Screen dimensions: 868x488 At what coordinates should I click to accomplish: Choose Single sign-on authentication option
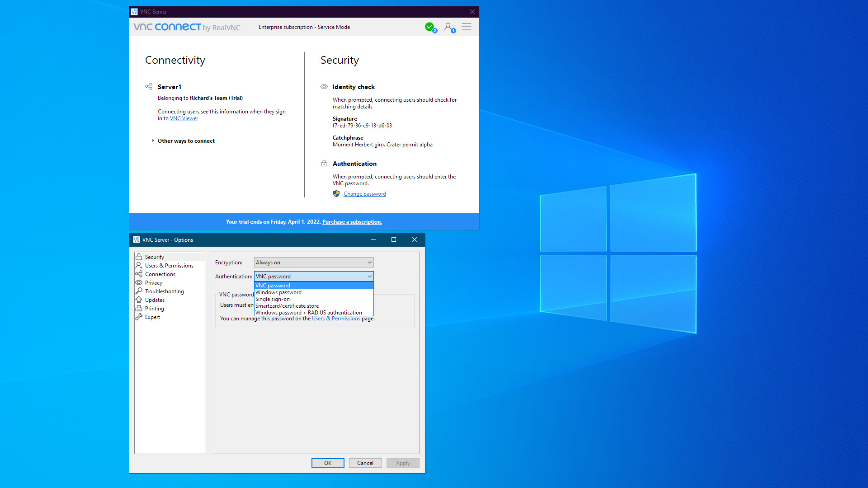[x=314, y=299]
